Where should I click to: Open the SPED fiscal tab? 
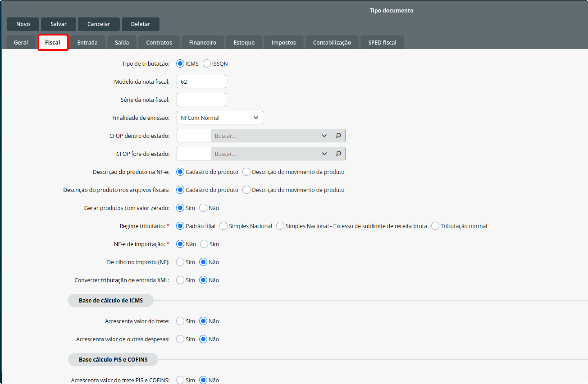coord(382,42)
